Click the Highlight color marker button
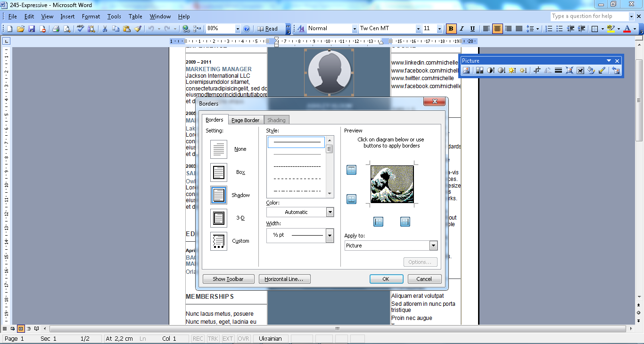Screen dimensions: 644x344 tap(611, 29)
